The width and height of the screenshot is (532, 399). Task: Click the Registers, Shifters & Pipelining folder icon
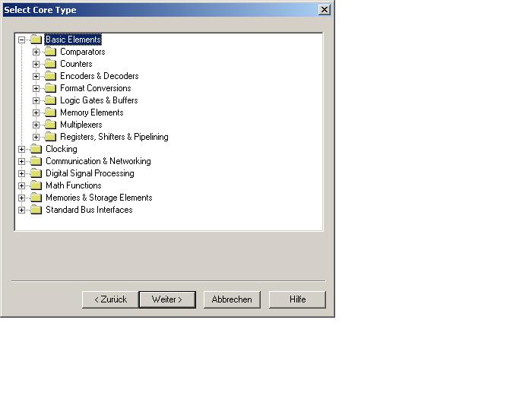(x=50, y=137)
